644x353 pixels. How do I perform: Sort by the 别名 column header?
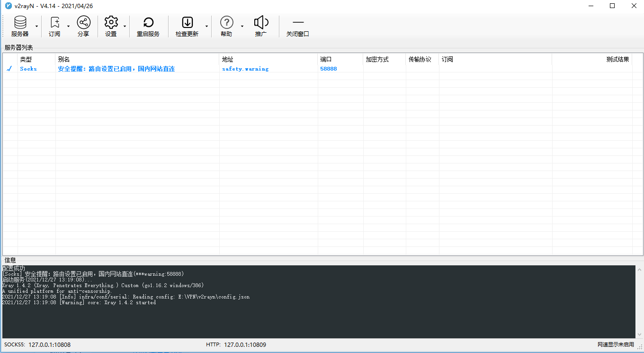tap(137, 59)
